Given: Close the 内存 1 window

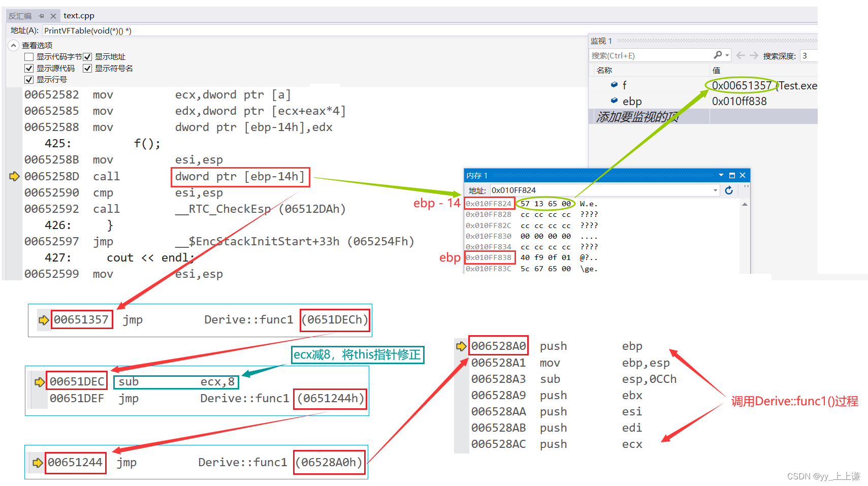Looking at the screenshot, I should click(743, 175).
